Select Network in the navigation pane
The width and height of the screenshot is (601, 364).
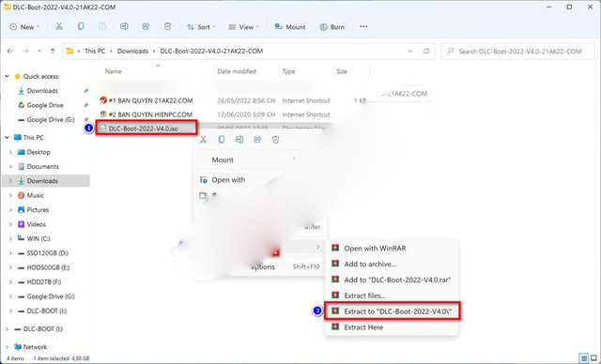(x=35, y=347)
